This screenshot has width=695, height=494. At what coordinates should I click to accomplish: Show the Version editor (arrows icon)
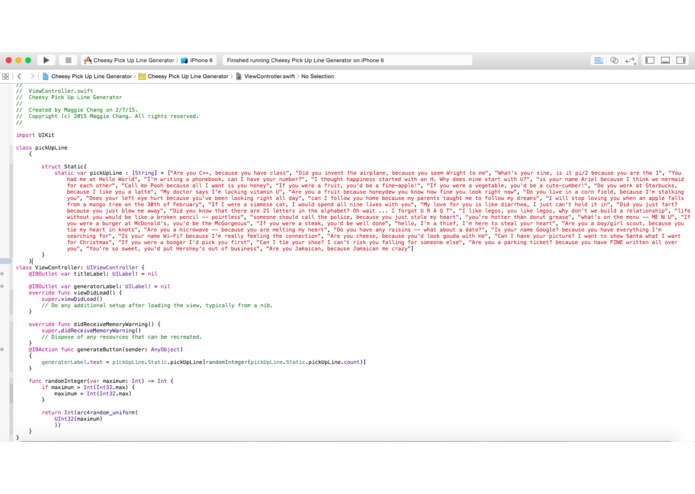pyautogui.click(x=630, y=60)
